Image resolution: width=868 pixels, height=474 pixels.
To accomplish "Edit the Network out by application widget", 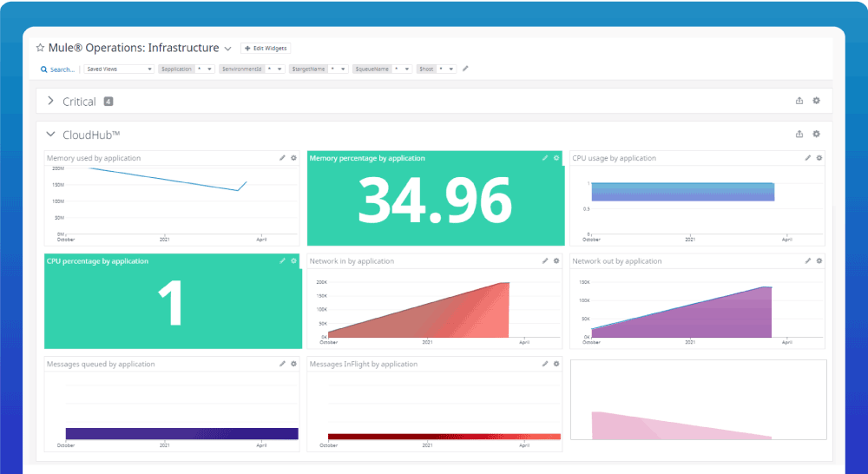I will (x=807, y=260).
